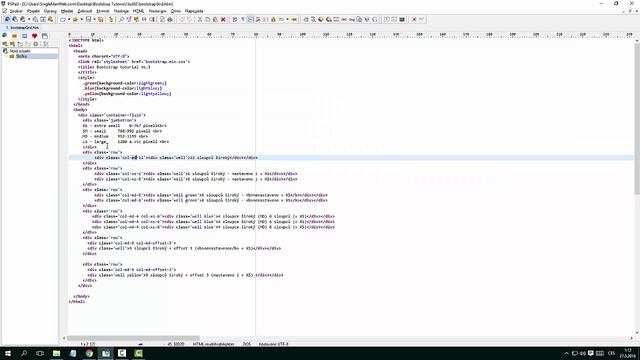Click the vertical scrollbar down arrow
The width and height of the screenshot is (640, 360).
click(637, 333)
